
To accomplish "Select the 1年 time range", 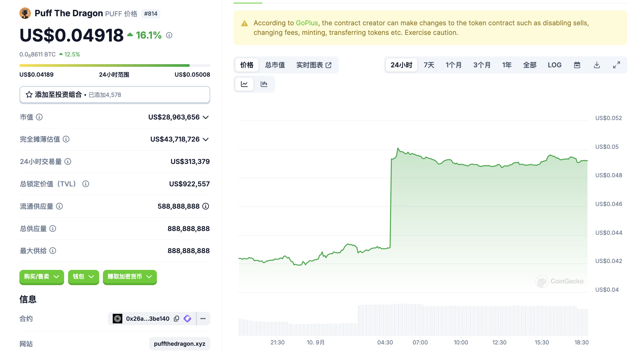I will (507, 65).
